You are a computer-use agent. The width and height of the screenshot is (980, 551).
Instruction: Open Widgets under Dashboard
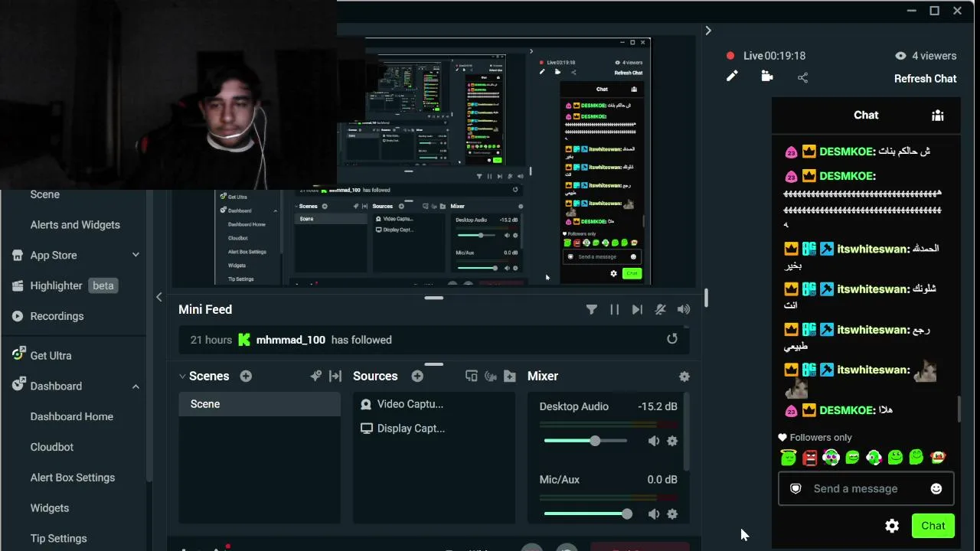[x=50, y=508]
